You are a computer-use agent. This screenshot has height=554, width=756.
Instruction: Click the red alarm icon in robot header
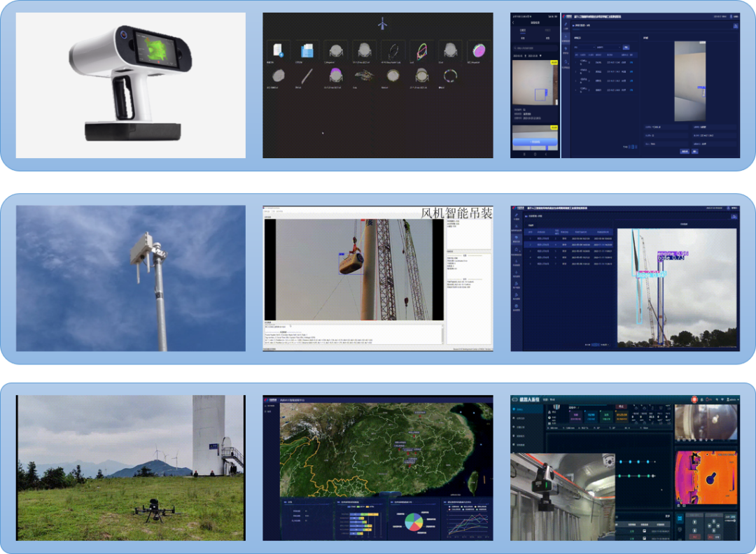pyautogui.click(x=694, y=399)
